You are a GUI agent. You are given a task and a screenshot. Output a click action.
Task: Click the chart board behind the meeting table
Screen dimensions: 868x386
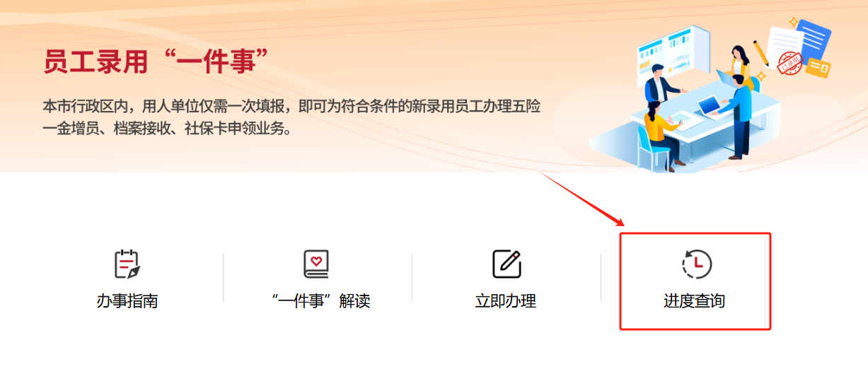tap(673, 56)
